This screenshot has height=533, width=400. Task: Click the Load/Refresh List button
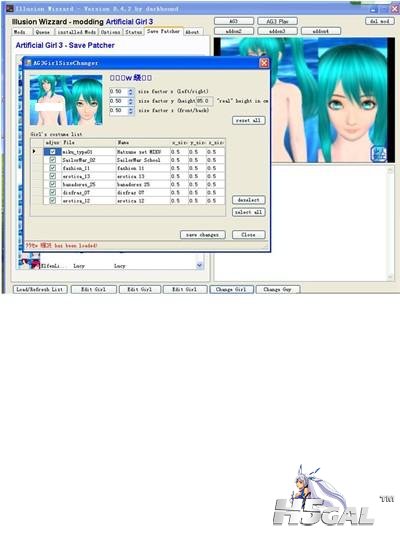(x=40, y=289)
